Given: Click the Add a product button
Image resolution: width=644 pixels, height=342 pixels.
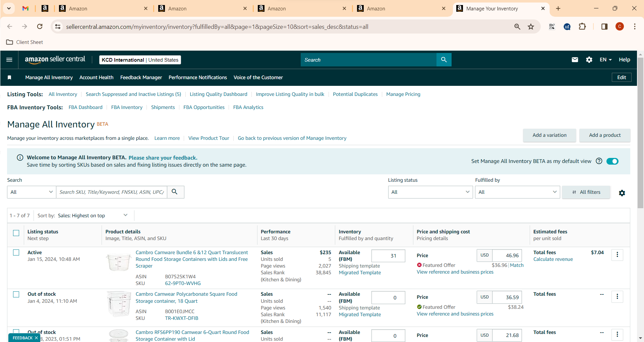Looking at the screenshot, I should click(605, 135).
